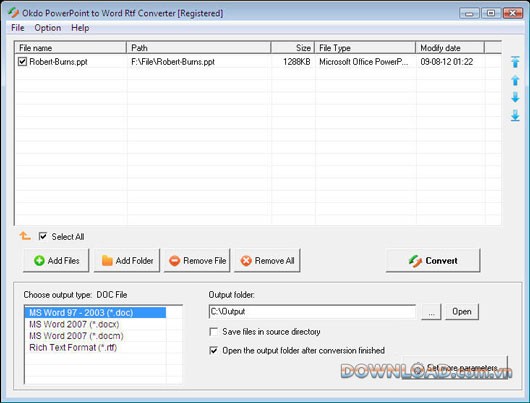Move selected file to bottom of list
The height and width of the screenshot is (403, 530).
[x=515, y=116]
